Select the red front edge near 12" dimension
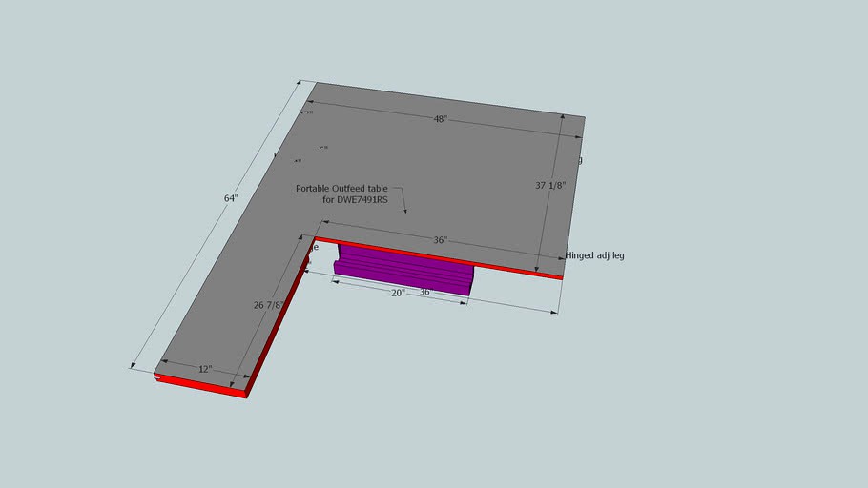The height and width of the screenshot is (488, 868). 200,386
